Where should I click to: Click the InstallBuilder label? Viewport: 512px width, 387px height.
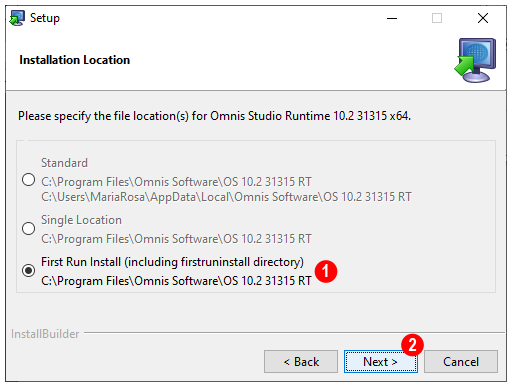45,334
